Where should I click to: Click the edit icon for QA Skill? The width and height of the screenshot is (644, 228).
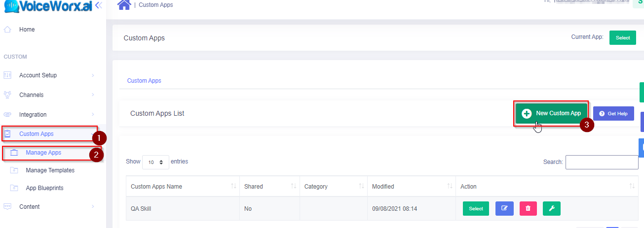[504, 208]
